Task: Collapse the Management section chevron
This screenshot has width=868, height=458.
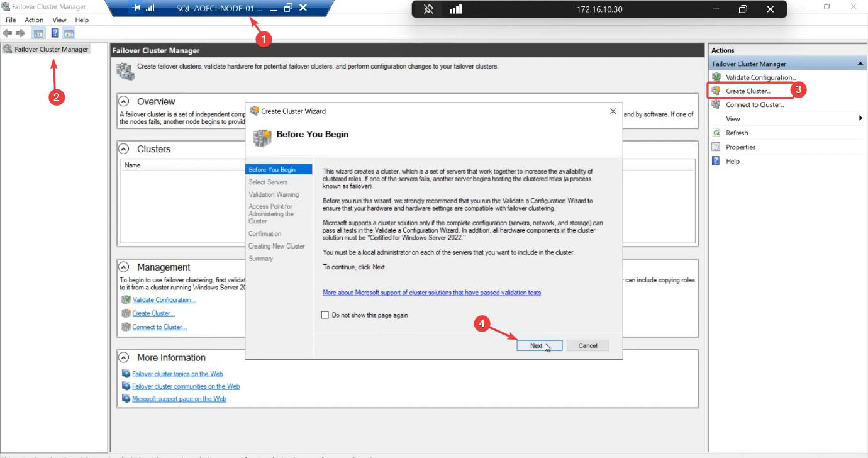Action: tap(125, 267)
